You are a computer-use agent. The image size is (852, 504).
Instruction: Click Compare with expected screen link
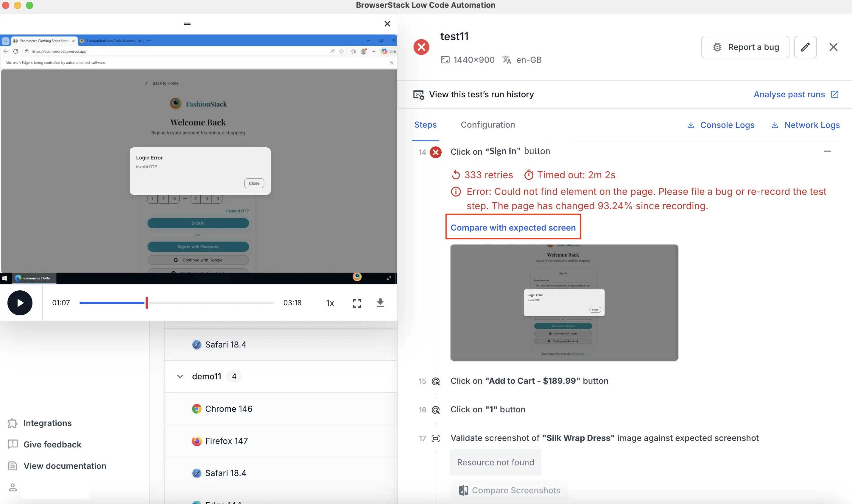pos(513,228)
